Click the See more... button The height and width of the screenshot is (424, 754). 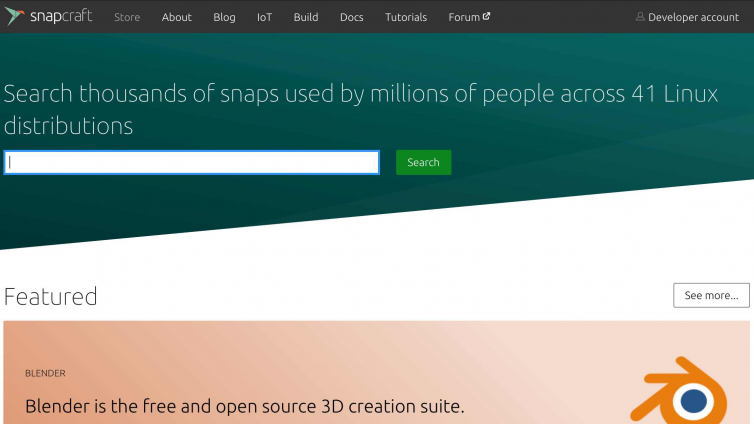point(711,295)
